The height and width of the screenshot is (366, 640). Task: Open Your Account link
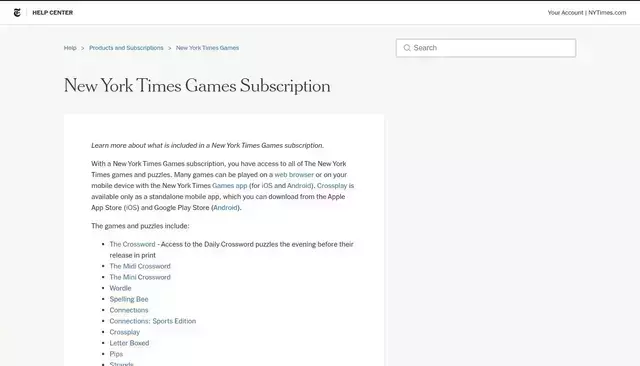tap(565, 13)
